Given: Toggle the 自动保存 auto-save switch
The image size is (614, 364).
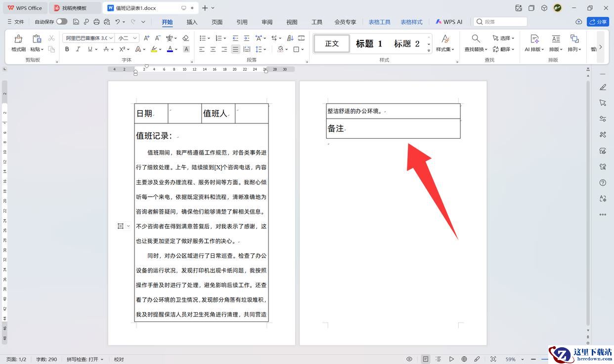Looking at the screenshot, I should [x=62, y=22].
